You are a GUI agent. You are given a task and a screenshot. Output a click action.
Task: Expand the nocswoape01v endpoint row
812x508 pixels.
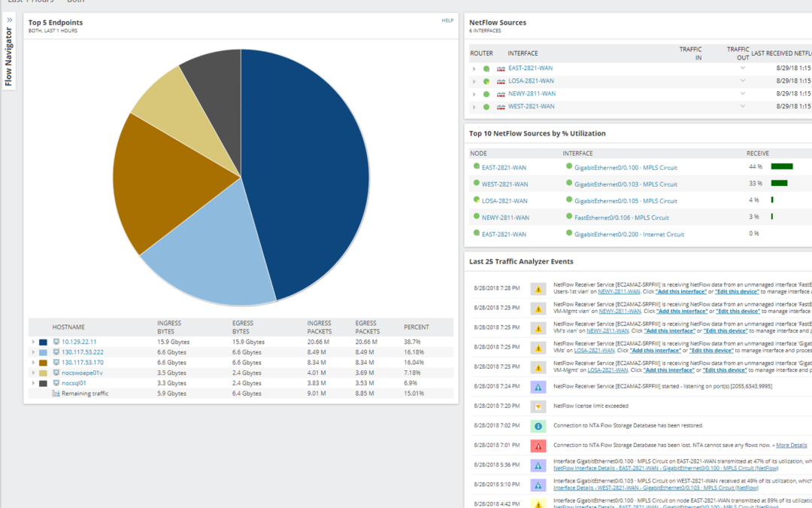pyautogui.click(x=33, y=373)
